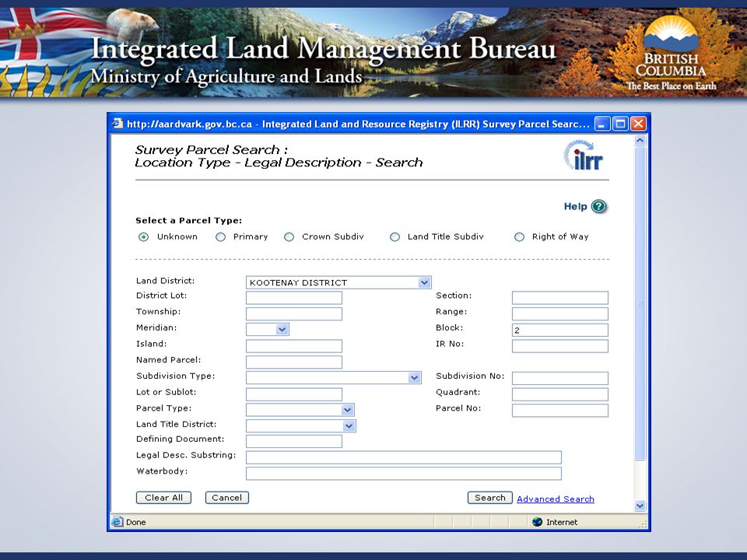This screenshot has height=560, width=747.
Task: Click the Block input field containing 2
Action: pyautogui.click(x=560, y=330)
